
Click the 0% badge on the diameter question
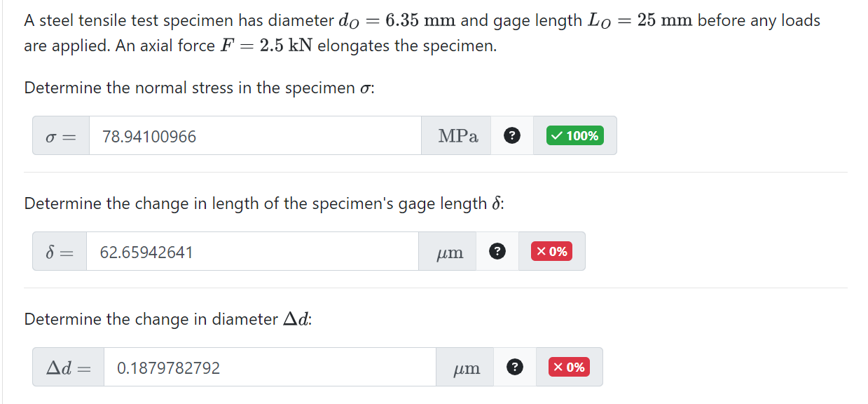click(x=568, y=366)
